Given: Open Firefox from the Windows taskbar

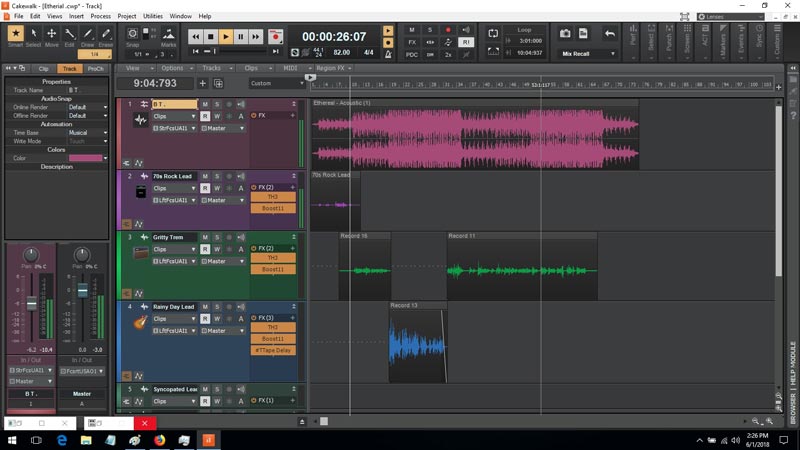Looking at the screenshot, I should click(160, 440).
